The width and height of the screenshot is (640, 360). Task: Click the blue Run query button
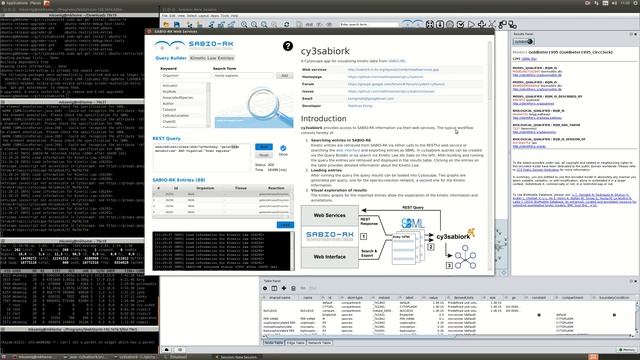tap(264, 147)
